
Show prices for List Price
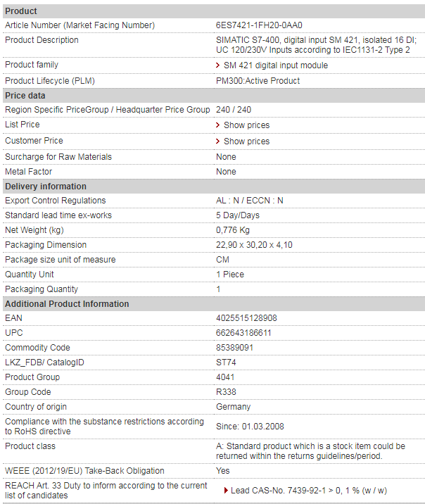pos(246,125)
